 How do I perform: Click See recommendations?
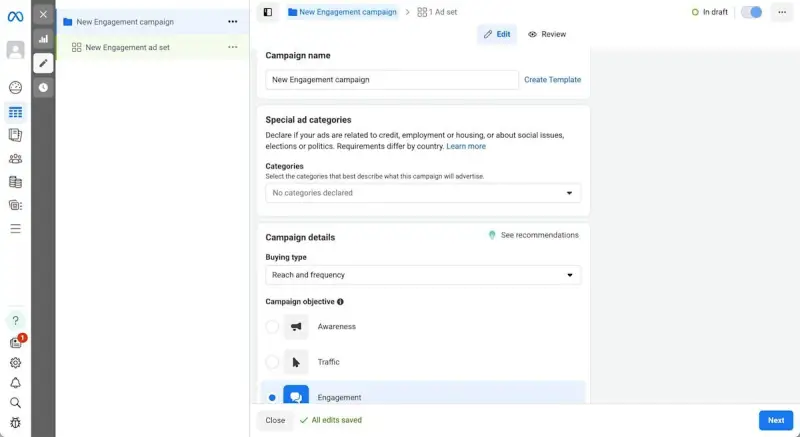tap(540, 235)
